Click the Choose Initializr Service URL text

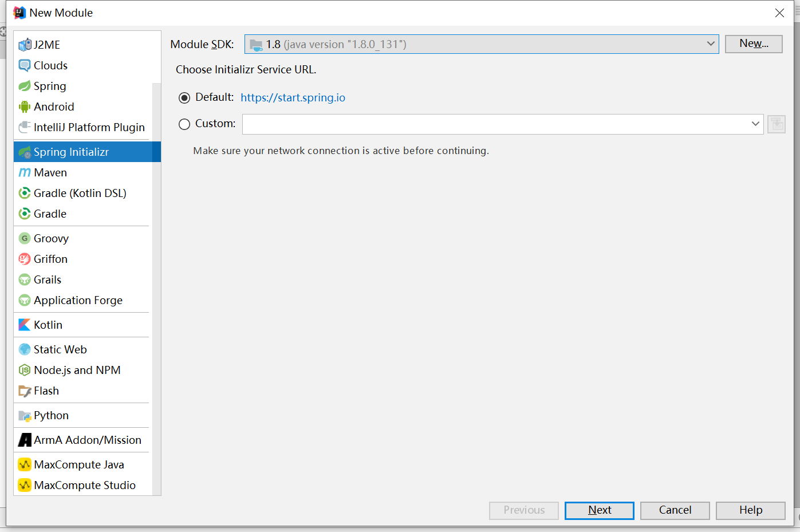pos(246,69)
